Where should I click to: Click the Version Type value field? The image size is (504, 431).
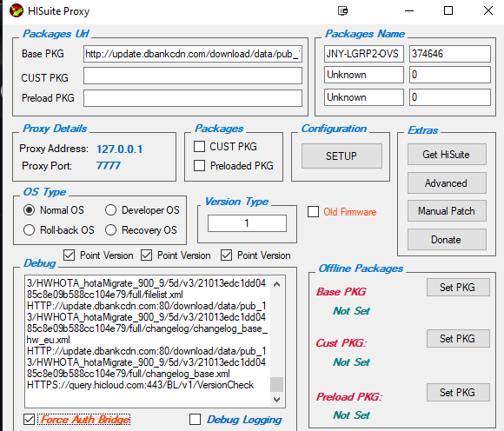[x=247, y=223]
